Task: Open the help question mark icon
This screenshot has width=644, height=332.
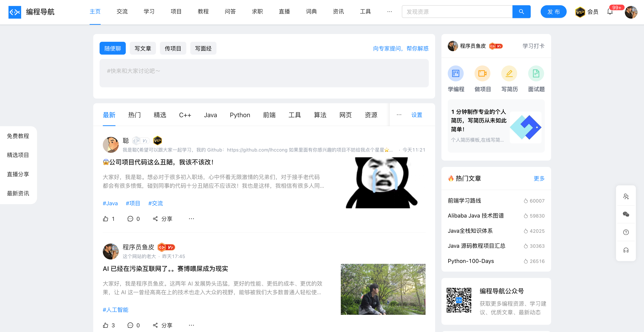Action: [x=626, y=232]
